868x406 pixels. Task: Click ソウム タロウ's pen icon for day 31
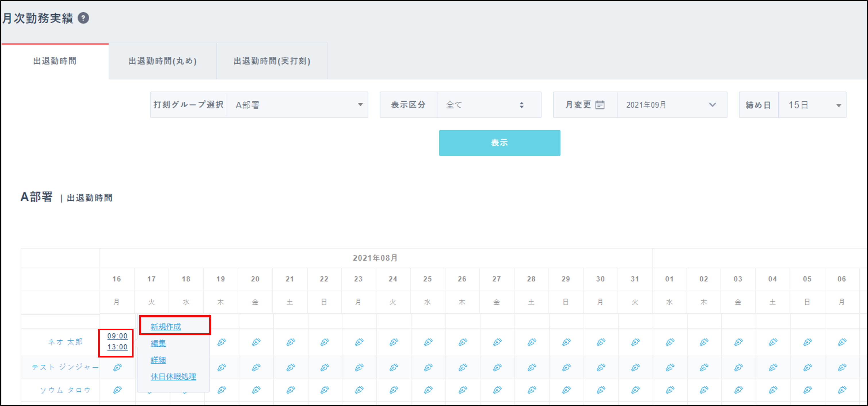[x=635, y=390]
